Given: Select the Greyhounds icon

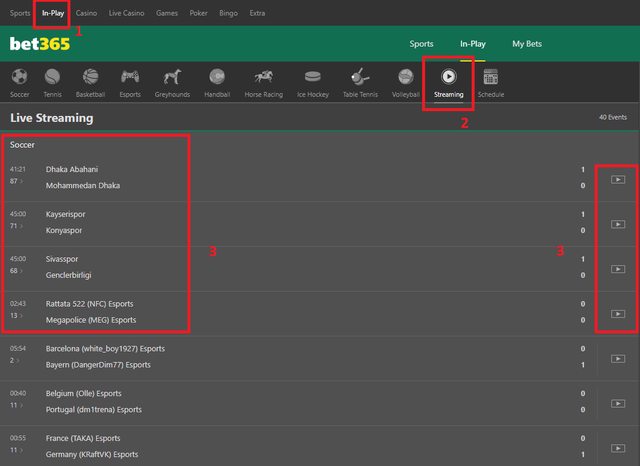Looking at the screenshot, I should 172,77.
